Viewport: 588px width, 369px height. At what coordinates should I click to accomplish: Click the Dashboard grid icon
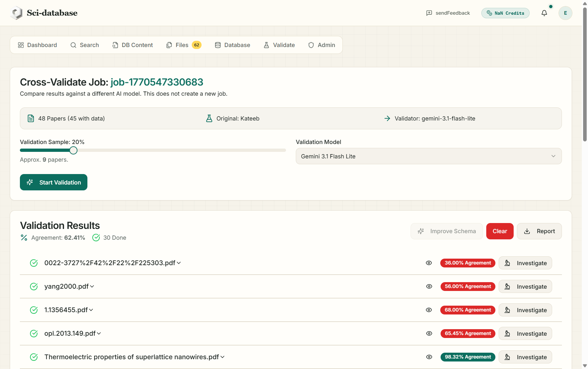21,45
